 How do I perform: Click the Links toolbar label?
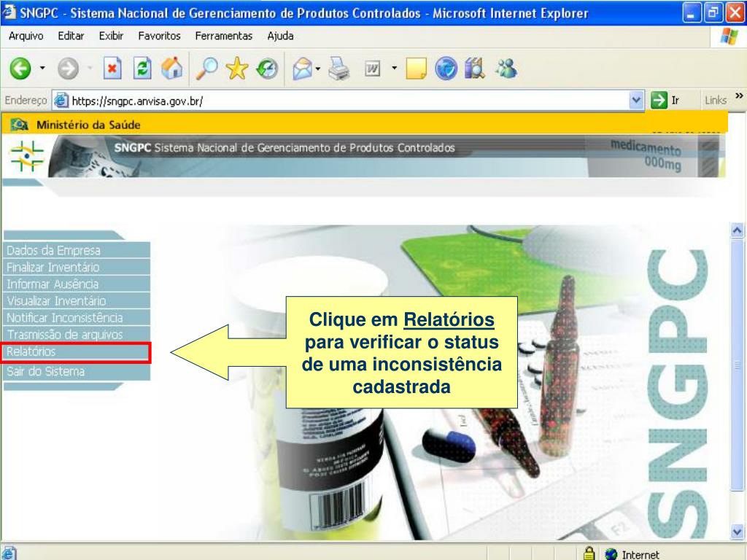(x=716, y=101)
